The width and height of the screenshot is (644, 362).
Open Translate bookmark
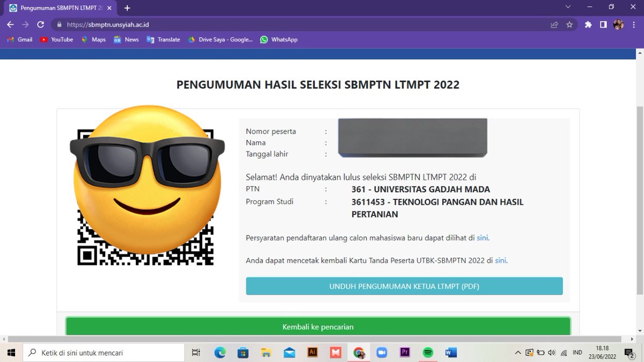click(163, 40)
